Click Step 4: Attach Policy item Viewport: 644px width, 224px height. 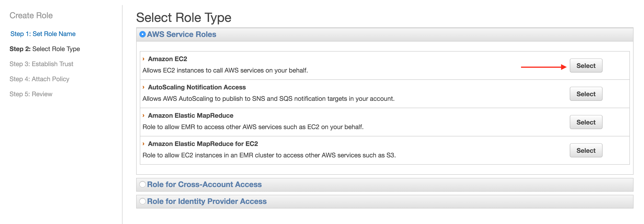click(x=39, y=79)
